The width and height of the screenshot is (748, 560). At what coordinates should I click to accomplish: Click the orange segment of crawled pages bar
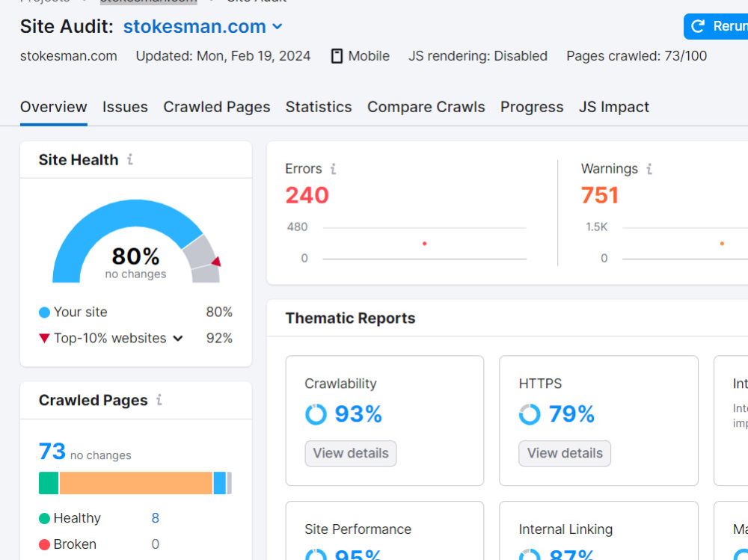136,483
